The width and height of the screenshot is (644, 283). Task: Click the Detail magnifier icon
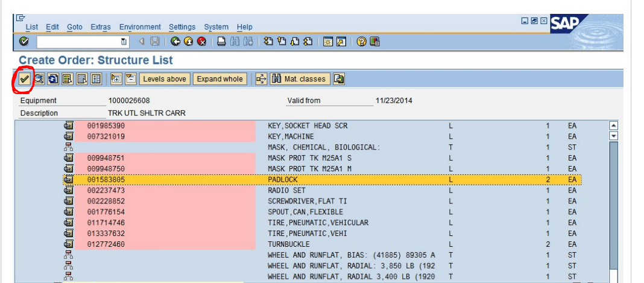(39, 79)
